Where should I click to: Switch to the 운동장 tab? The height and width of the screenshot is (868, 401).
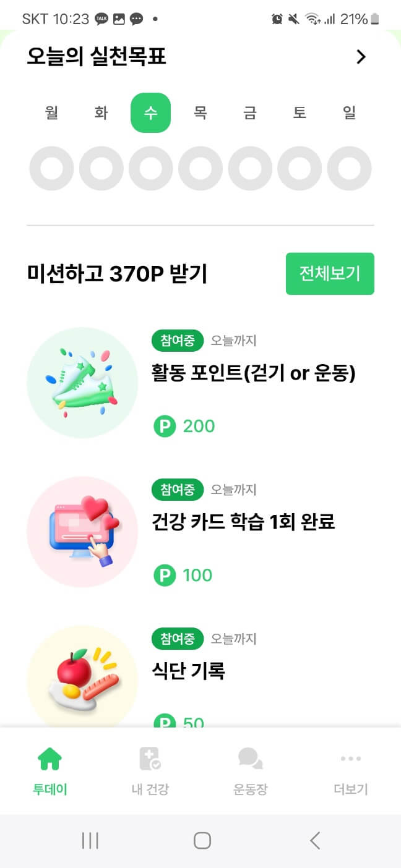click(x=250, y=772)
